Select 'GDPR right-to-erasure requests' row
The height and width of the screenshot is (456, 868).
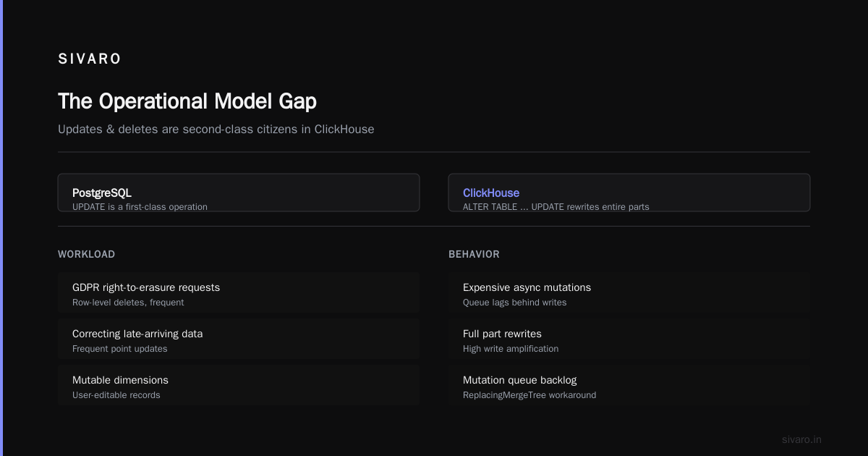(x=239, y=292)
